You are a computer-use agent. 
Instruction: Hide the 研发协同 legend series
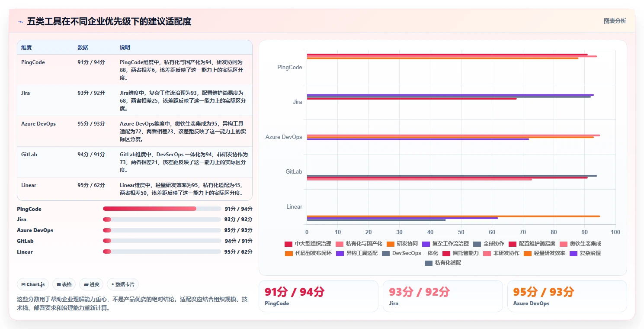tap(402, 244)
